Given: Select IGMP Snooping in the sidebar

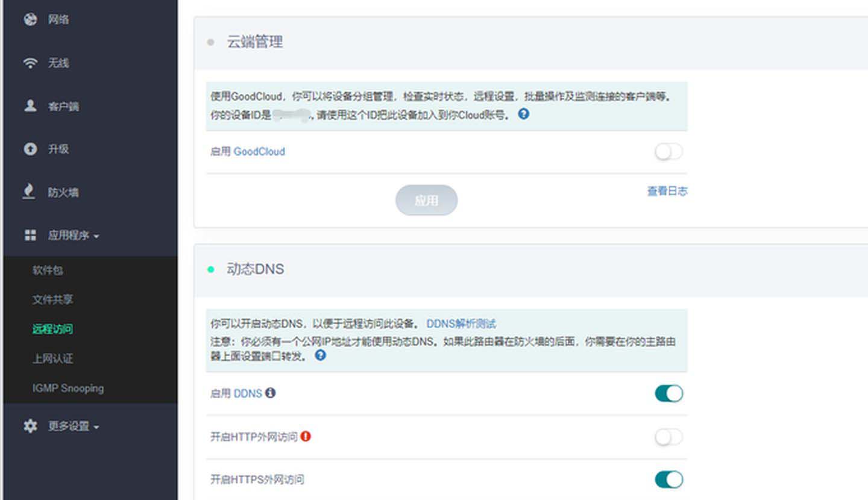Looking at the screenshot, I should point(68,388).
